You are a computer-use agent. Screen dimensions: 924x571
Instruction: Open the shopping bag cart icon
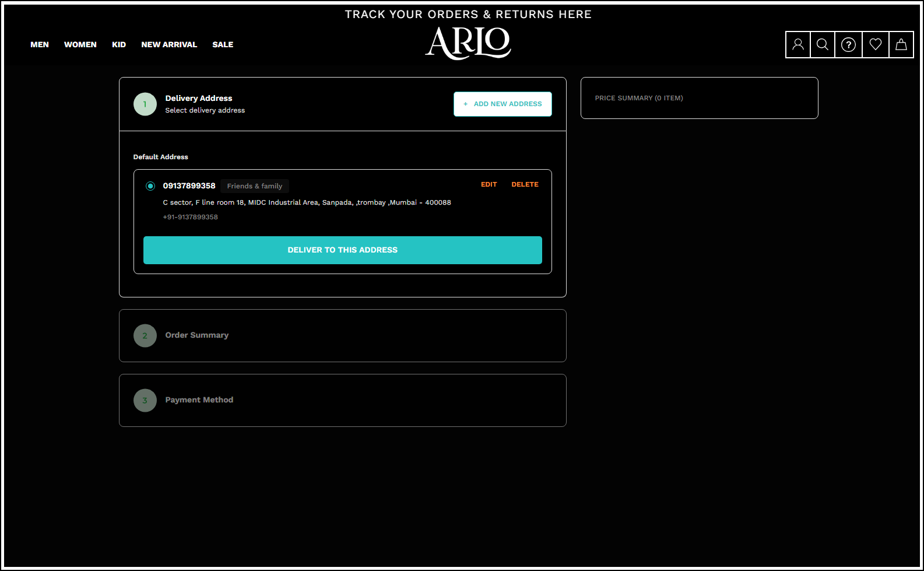pos(901,44)
